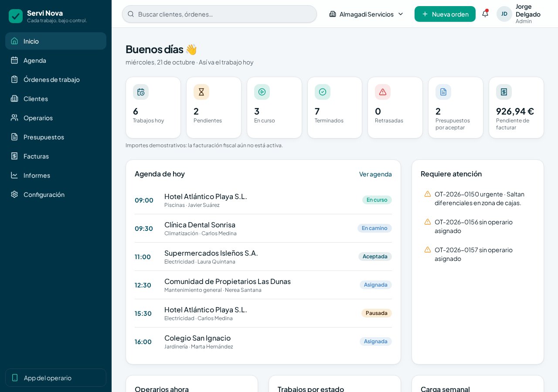Click the receipt icon on Pendiente de facturar card
The width and height of the screenshot is (558, 392).
click(504, 92)
